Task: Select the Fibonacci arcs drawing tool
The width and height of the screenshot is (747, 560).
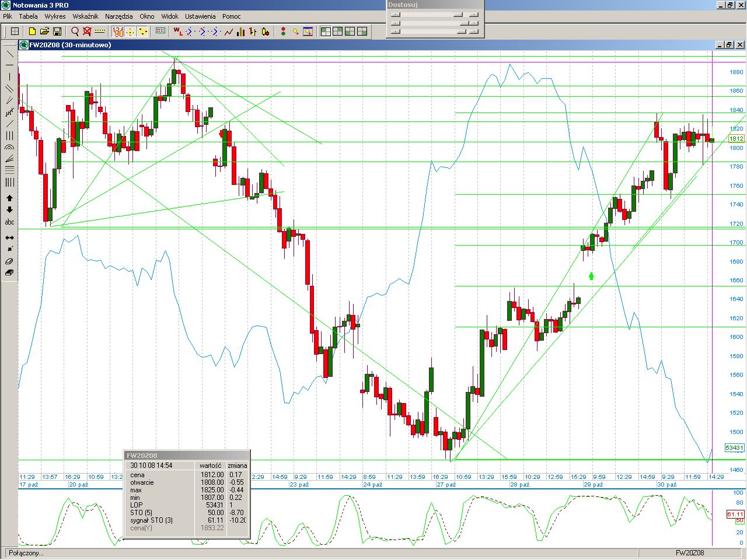Action: click(x=9, y=148)
